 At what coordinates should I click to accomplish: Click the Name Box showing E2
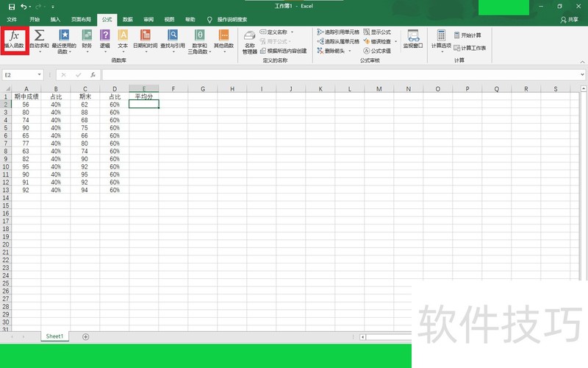[20, 75]
